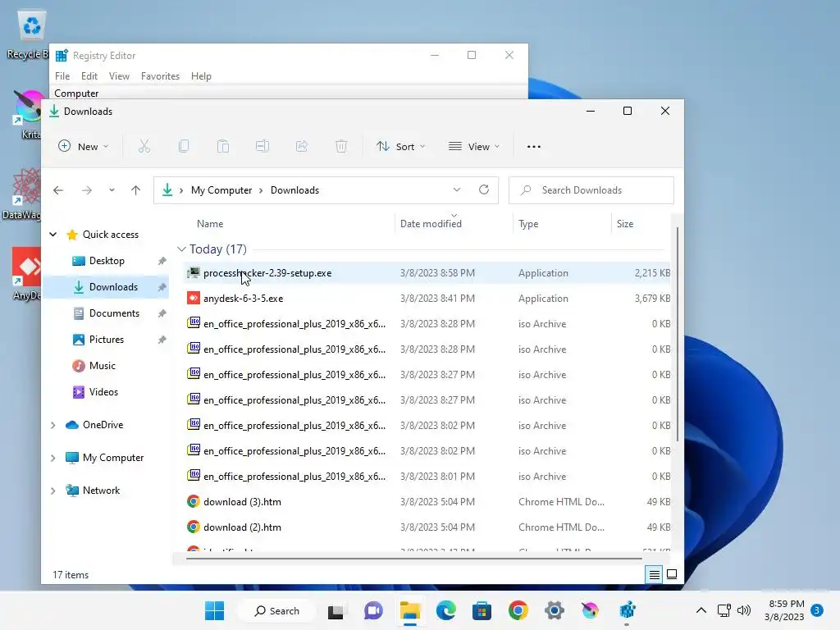840x630 pixels.
Task: Go back with the back arrow
Action: click(x=58, y=190)
